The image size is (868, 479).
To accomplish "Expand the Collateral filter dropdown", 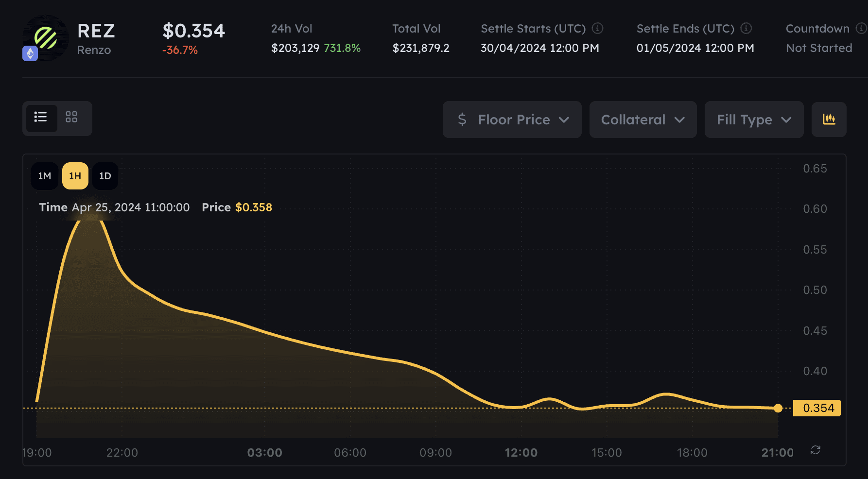I will tap(642, 119).
